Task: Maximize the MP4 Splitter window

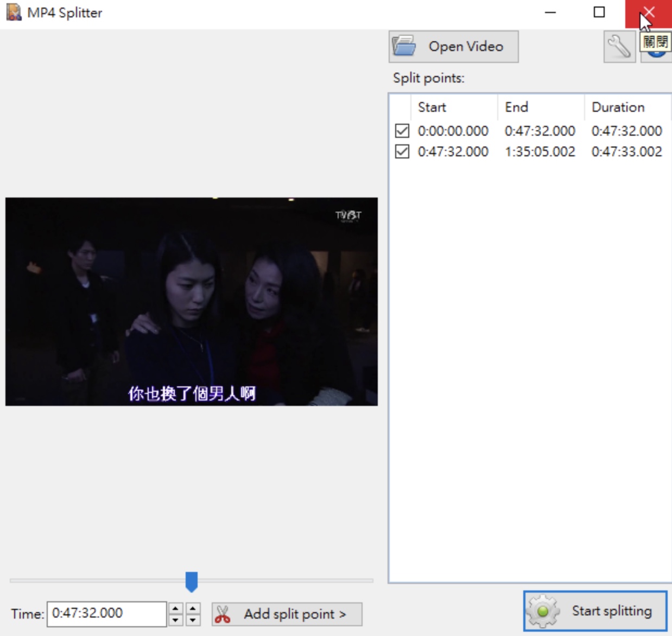Action: [x=599, y=12]
